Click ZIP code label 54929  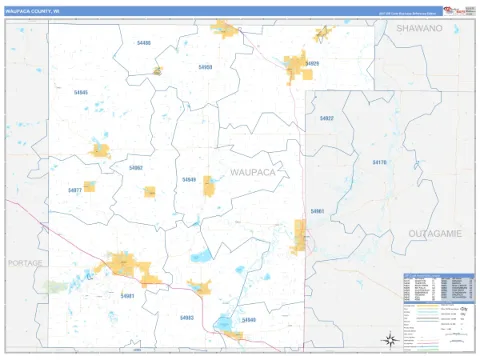click(313, 63)
